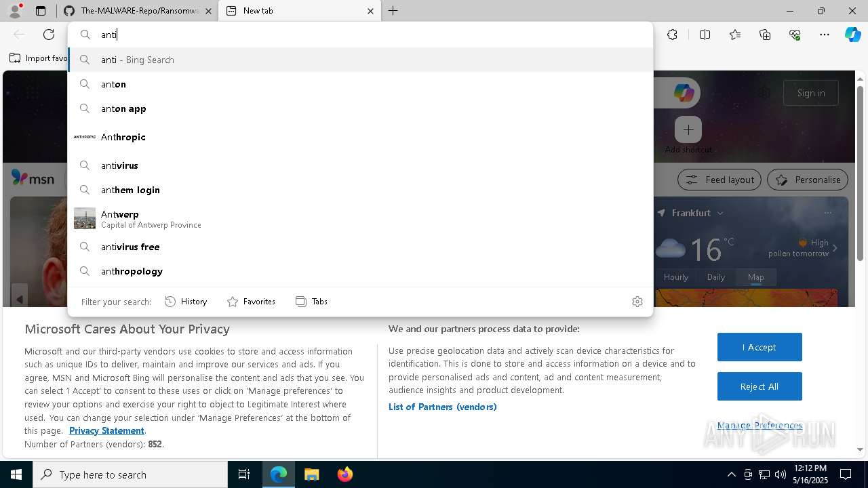Launch Firefox from taskbar
The height and width of the screenshot is (488, 868).
[344, 474]
